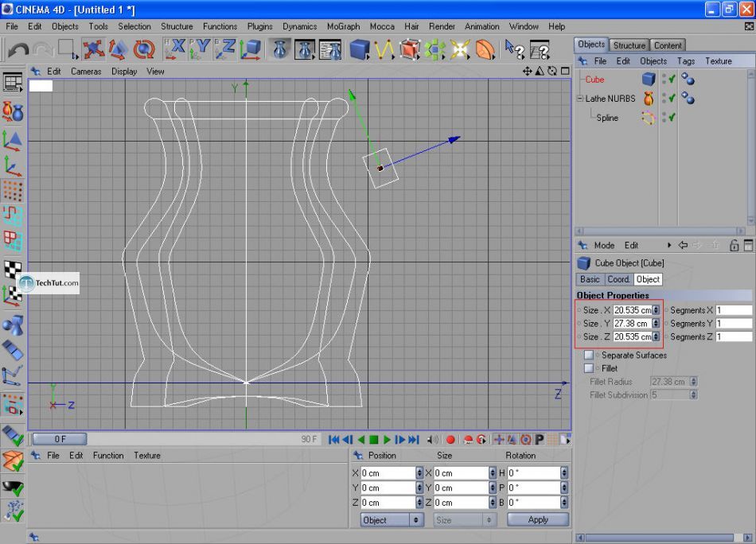Click Position X spinner arrows
Viewport: 756px width, 544px height.
coord(419,473)
